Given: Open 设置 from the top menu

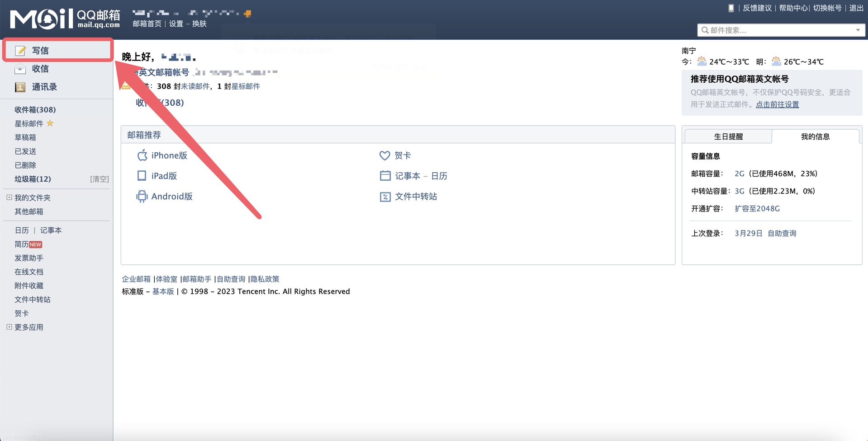Looking at the screenshot, I should [176, 23].
